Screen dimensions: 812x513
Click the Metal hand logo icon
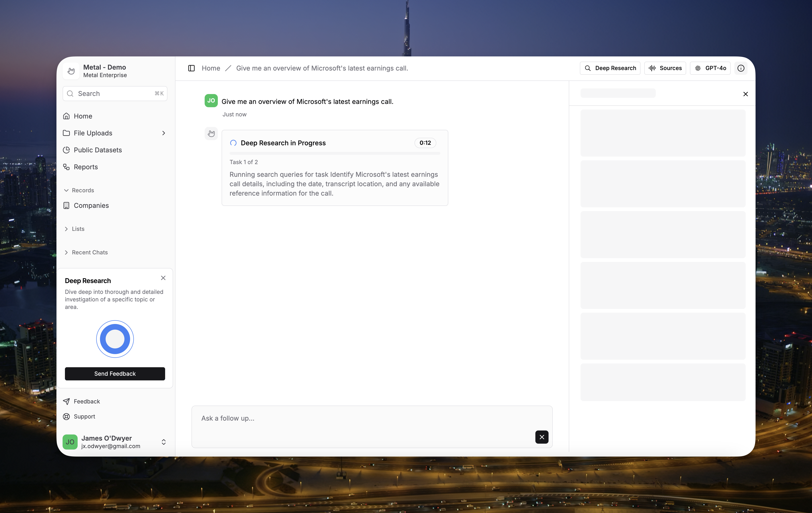click(71, 71)
